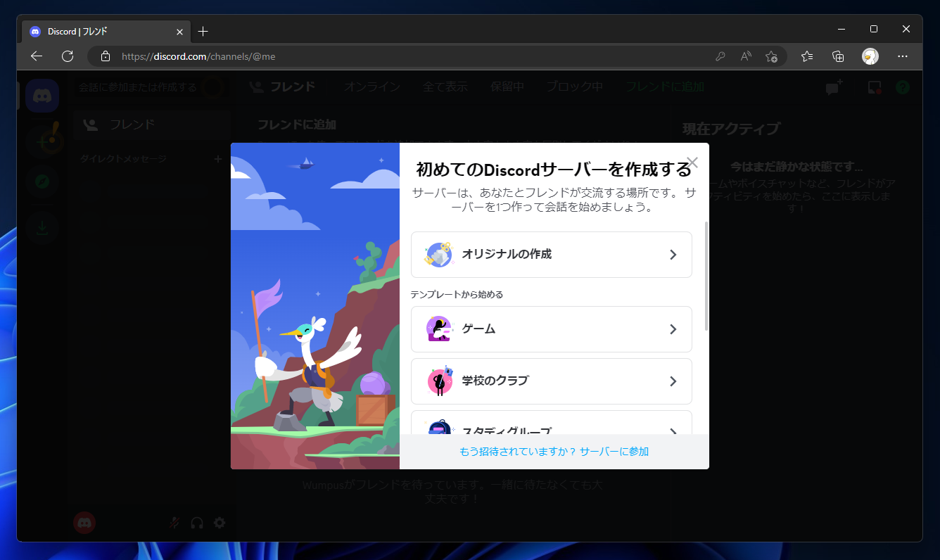
Task: Add a new server from the sidebar
Action: (42, 140)
